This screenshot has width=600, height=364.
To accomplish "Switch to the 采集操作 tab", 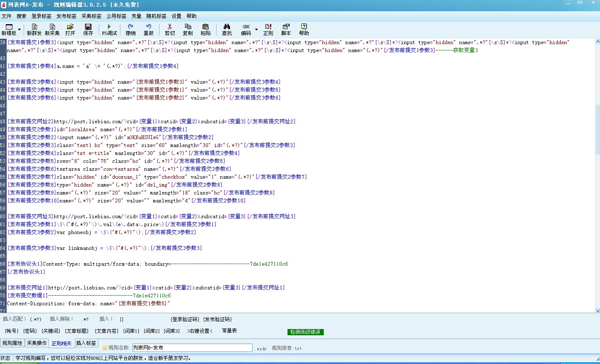I will coord(37,343).
